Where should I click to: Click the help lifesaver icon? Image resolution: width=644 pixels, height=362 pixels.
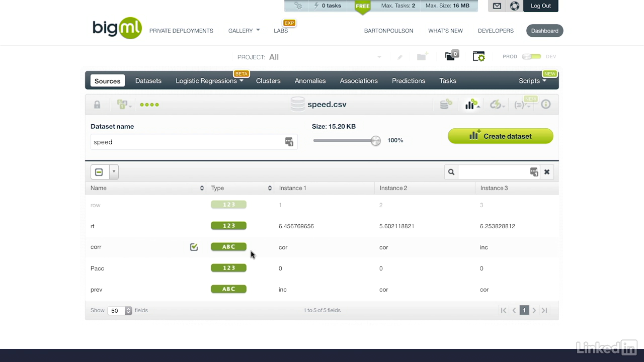pyautogui.click(x=514, y=6)
